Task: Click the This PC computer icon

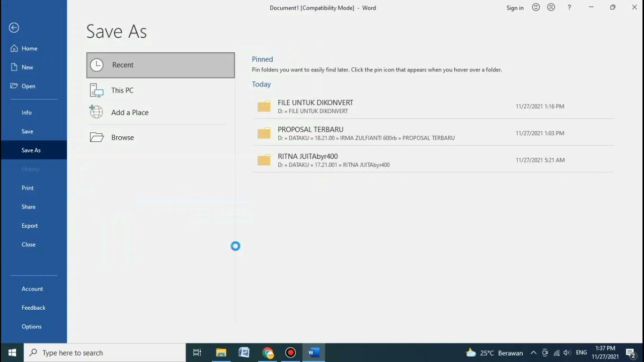Action: pyautogui.click(x=96, y=90)
